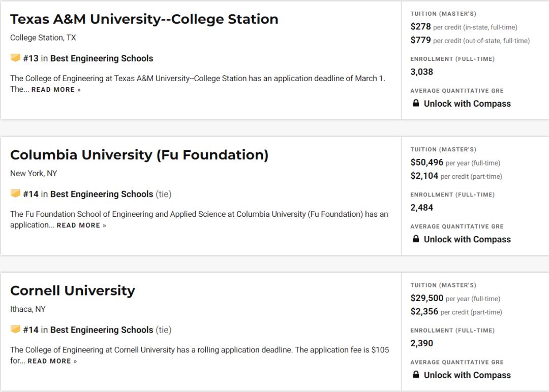This screenshot has width=549, height=392.
Task: Click Unlock with Compass for Columbia
Action: pyautogui.click(x=467, y=239)
